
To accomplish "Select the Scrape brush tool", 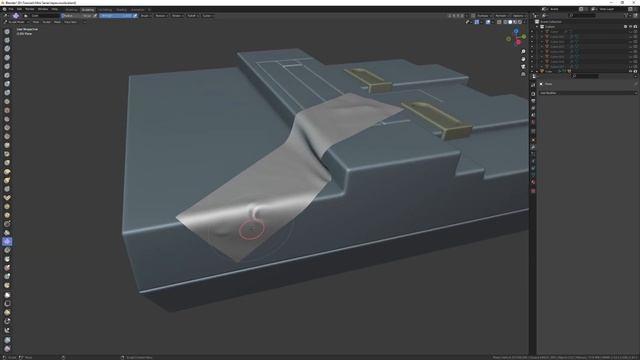I will click(x=7, y=136).
